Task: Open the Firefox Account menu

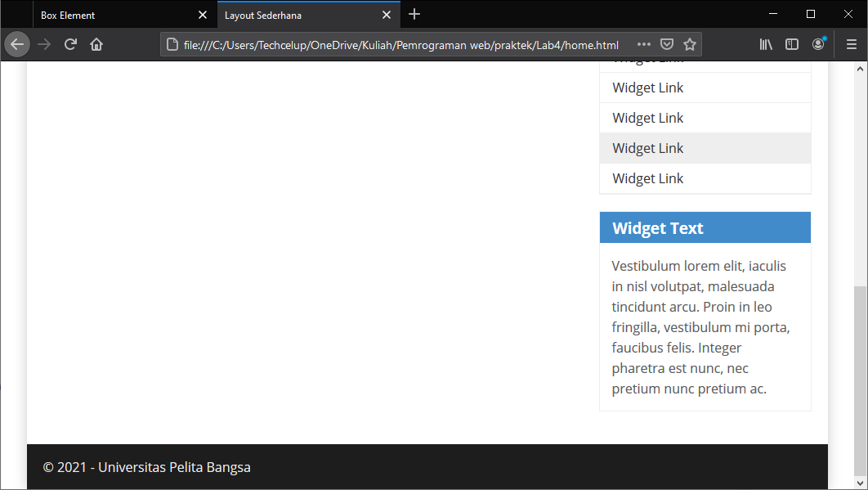Action: coord(819,44)
